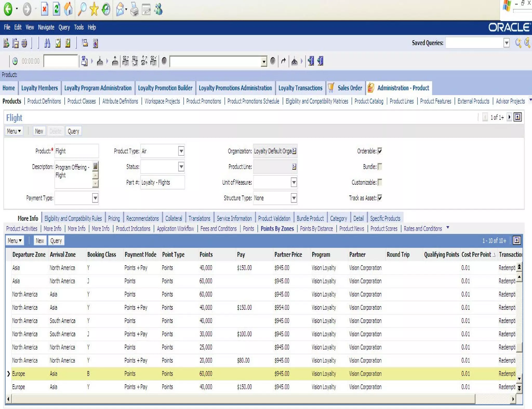This screenshot has width=532, height=409.
Task: Click the Product name input field
Action: point(76,151)
